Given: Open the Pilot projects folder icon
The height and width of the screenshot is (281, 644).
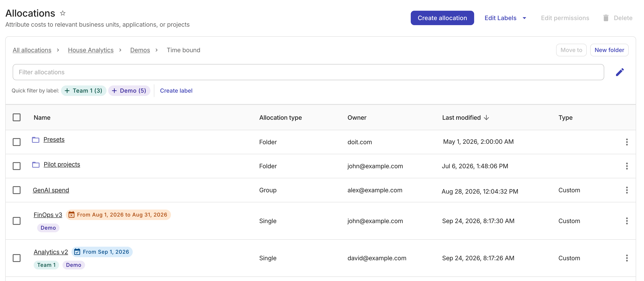Looking at the screenshot, I should click(36, 165).
